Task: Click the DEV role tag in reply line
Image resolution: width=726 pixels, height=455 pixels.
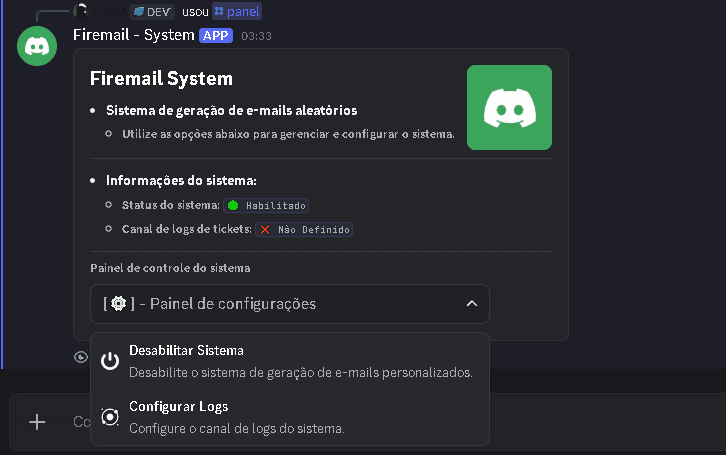Action: [x=152, y=12]
